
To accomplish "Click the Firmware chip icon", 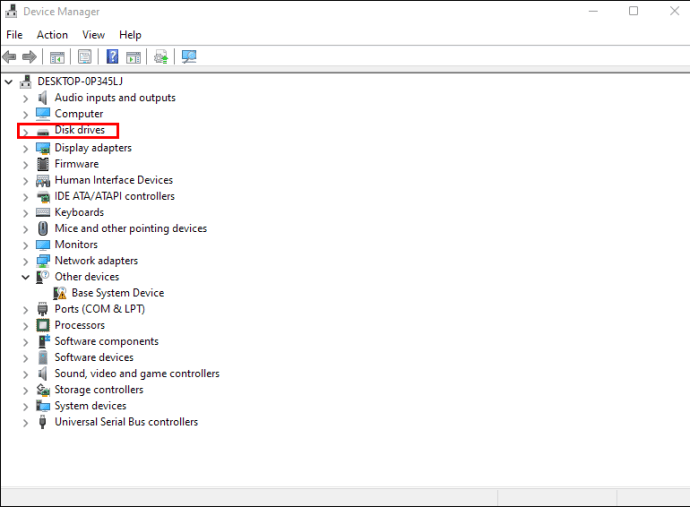I will click(x=43, y=164).
